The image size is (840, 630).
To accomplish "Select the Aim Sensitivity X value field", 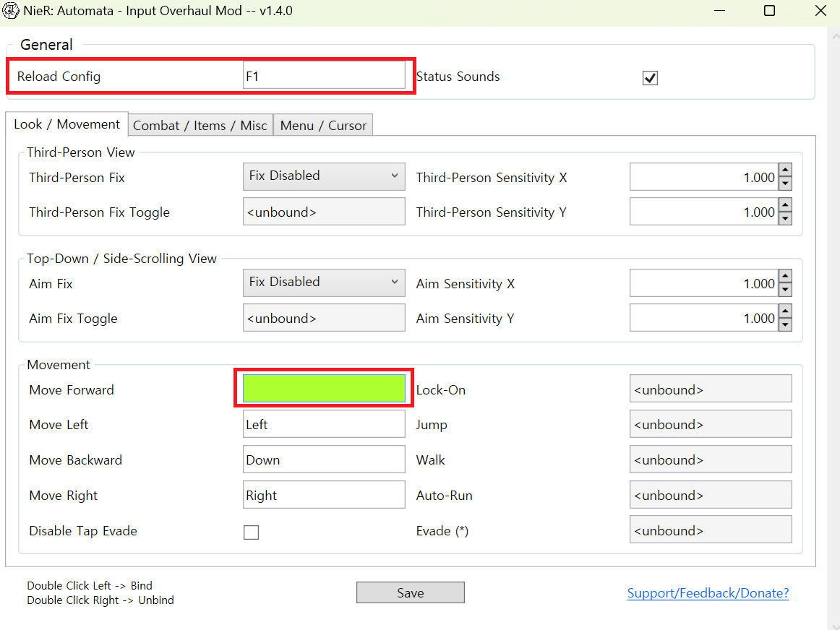I will tap(703, 282).
